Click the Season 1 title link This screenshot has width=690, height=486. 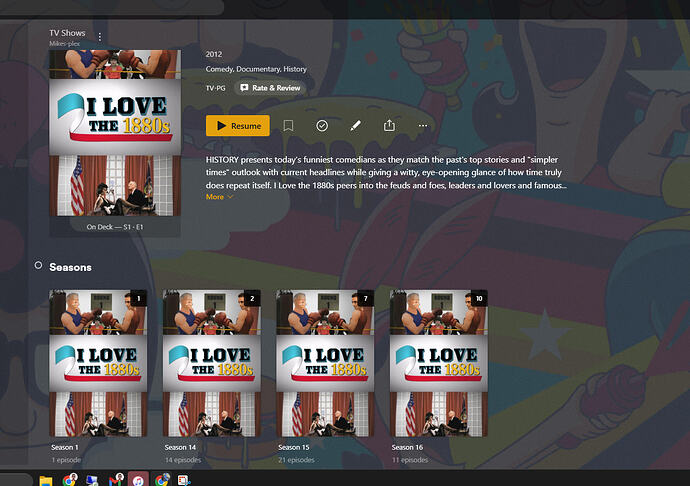coord(65,447)
